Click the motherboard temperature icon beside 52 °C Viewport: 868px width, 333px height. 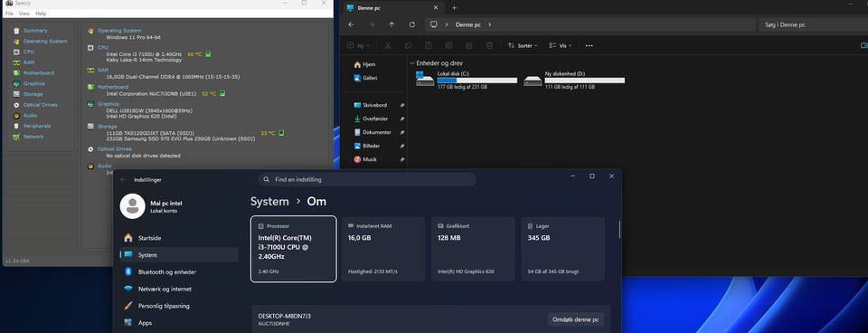coord(222,93)
